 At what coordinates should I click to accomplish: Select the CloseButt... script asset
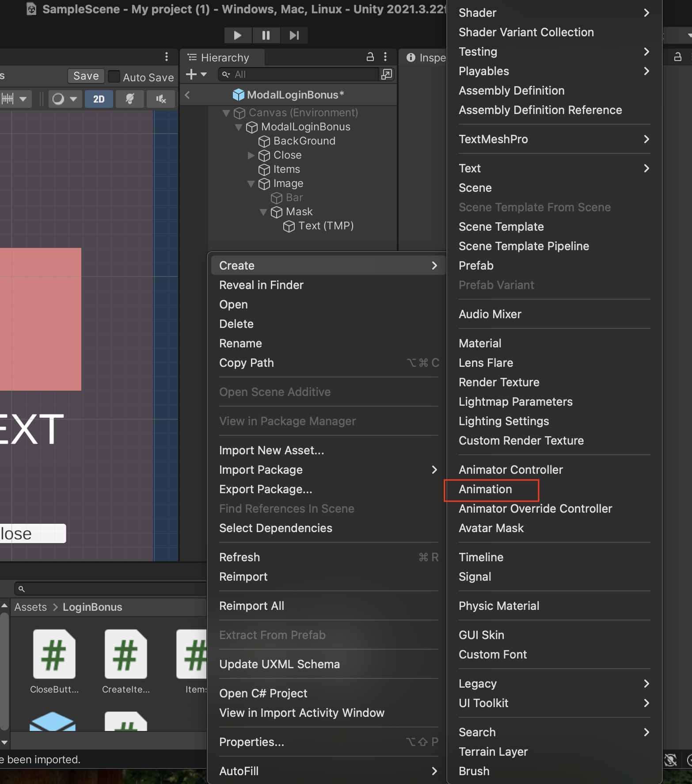[x=54, y=662]
